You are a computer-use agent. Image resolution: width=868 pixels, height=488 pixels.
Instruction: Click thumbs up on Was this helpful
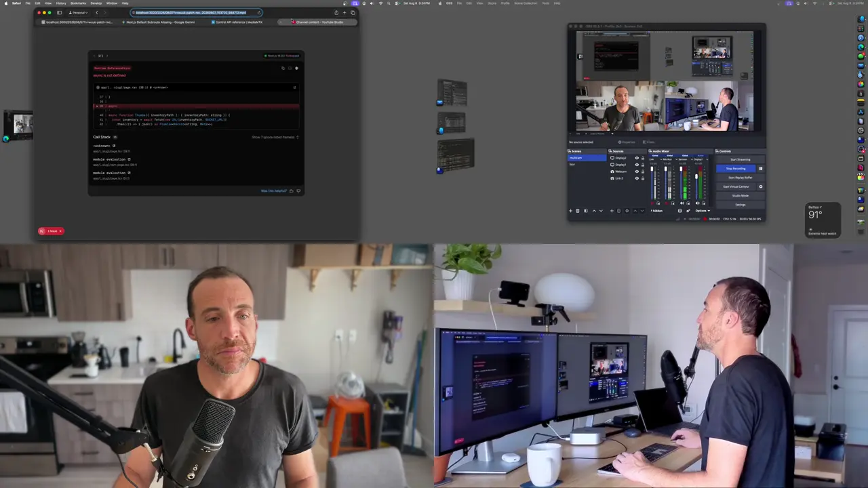click(292, 191)
